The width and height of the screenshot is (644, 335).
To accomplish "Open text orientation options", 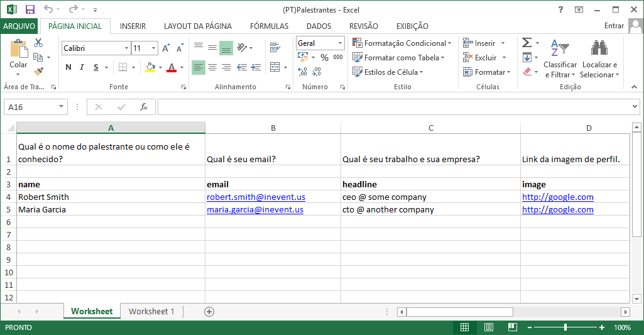I will [x=245, y=48].
